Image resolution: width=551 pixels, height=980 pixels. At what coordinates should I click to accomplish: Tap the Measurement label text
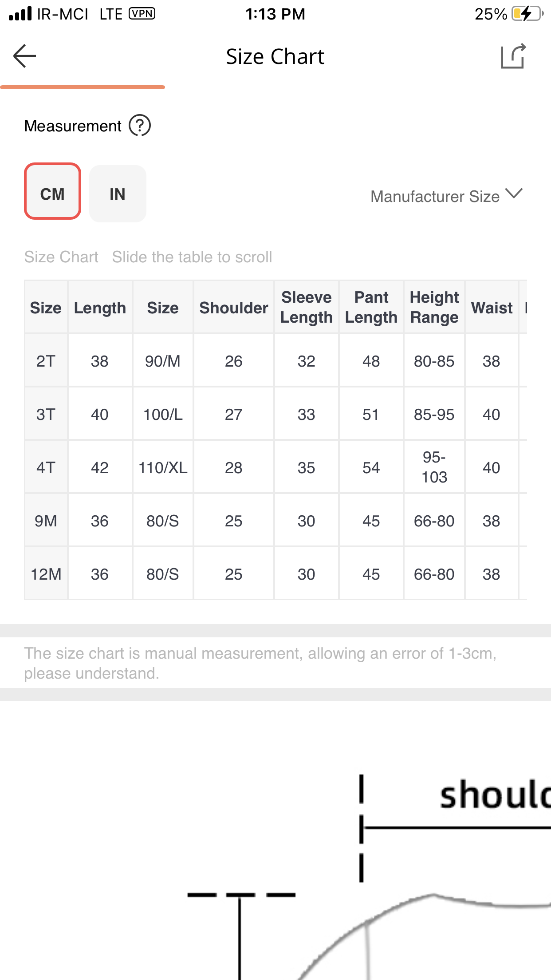click(x=73, y=126)
